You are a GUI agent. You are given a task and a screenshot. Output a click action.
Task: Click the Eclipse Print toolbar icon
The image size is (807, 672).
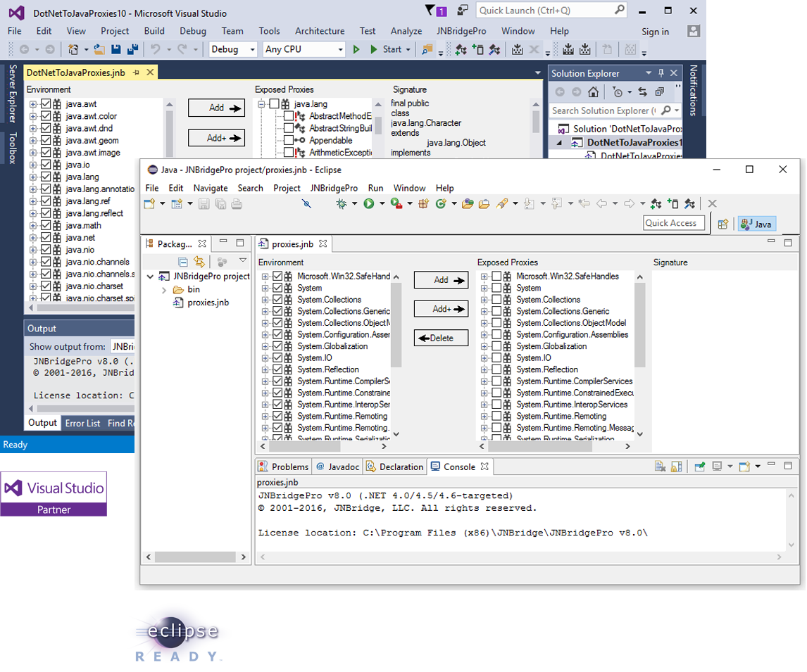[237, 204]
